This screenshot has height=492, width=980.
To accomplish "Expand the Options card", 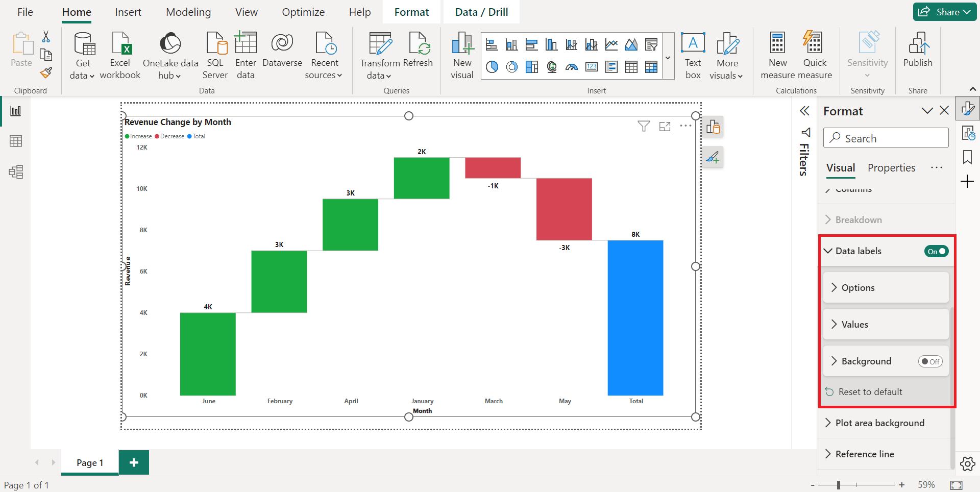I will pyautogui.click(x=886, y=287).
